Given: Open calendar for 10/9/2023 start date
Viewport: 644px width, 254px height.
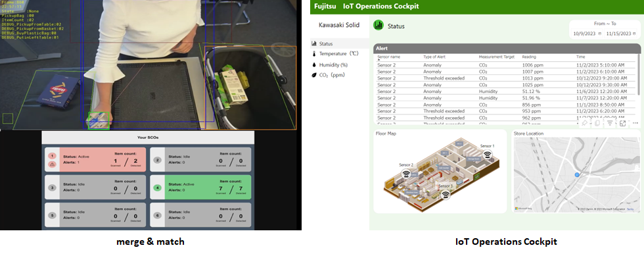Looking at the screenshot, I should [x=599, y=34].
